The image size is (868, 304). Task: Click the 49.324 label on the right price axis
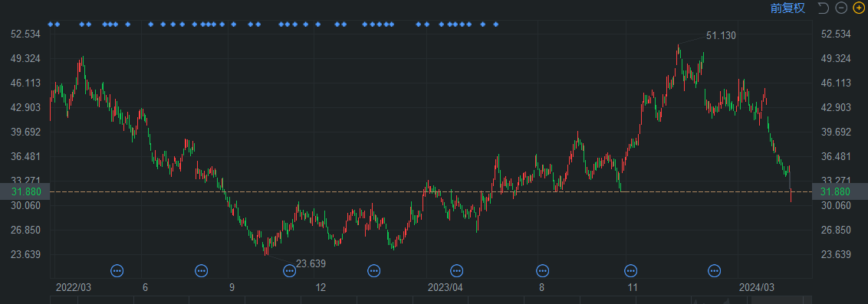click(x=835, y=59)
